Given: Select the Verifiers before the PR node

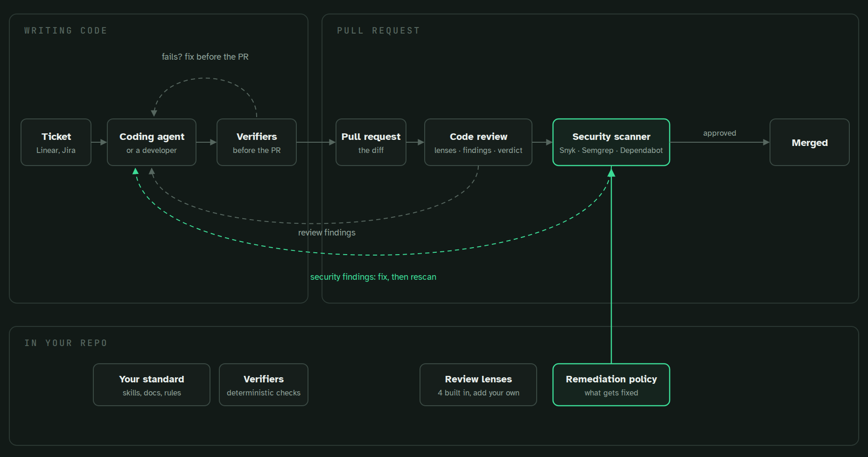Looking at the screenshot, I should (x=257, y=142).
